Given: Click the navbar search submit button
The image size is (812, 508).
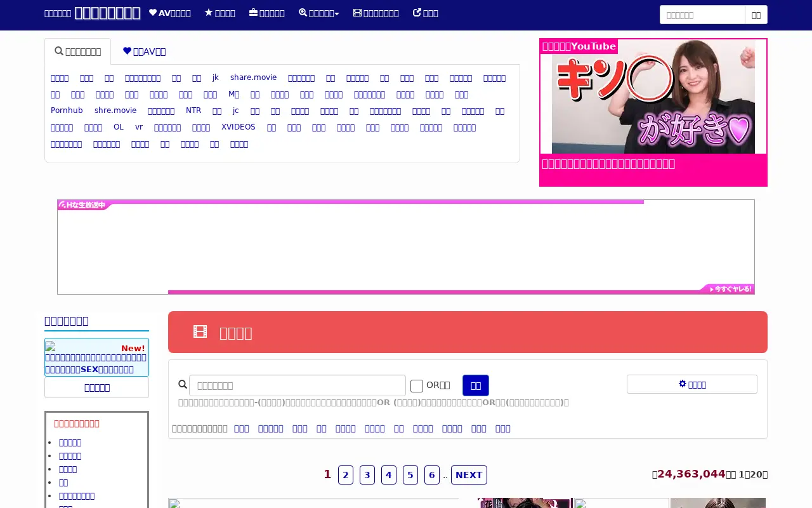Looking at the screenshot, I should pos(756,15).
